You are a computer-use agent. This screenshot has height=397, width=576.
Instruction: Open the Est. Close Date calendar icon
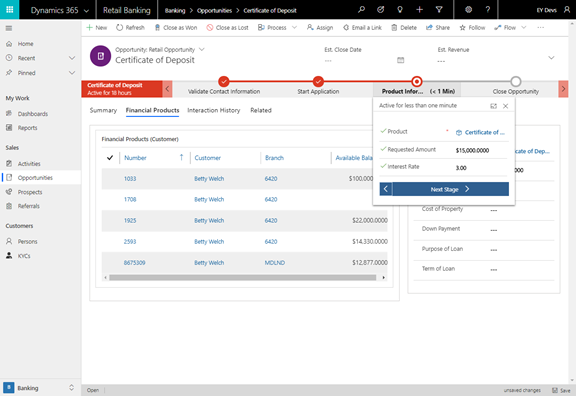(x=400, y=60)
